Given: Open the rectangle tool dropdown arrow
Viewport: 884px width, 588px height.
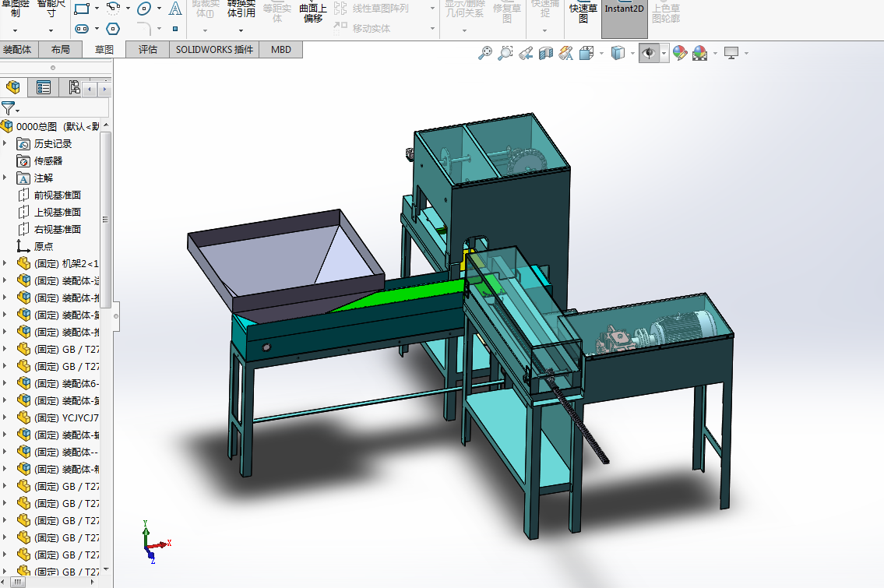Looking at the screenshot, I should [x=97, y=9].
